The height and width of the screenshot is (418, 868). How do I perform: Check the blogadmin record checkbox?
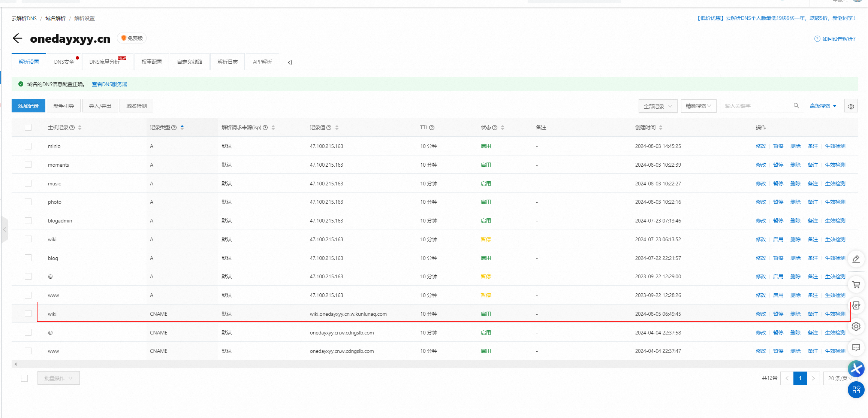28,221
